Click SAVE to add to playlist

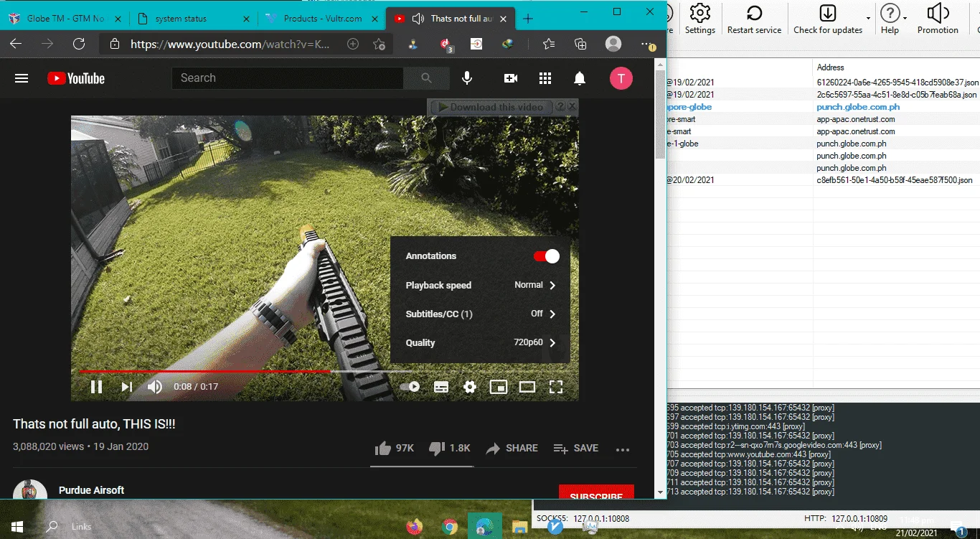click(575, 448)
